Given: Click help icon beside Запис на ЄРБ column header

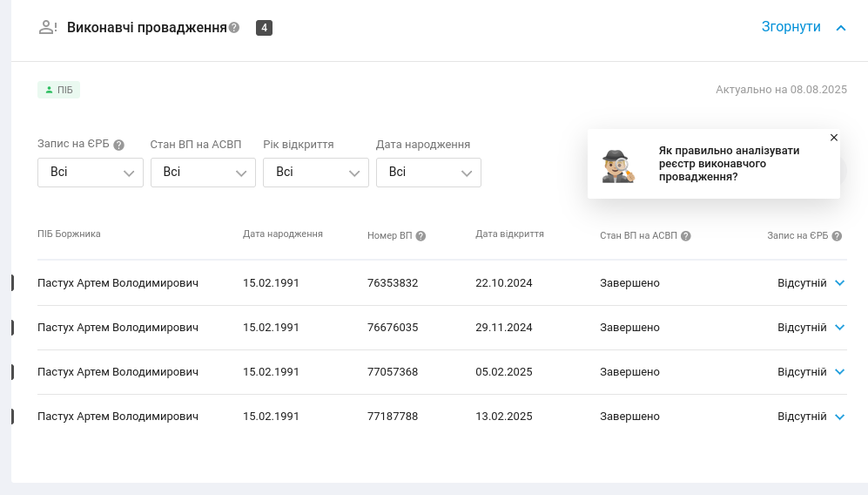Looking at the screenshot, I should (x=837, y=236).
